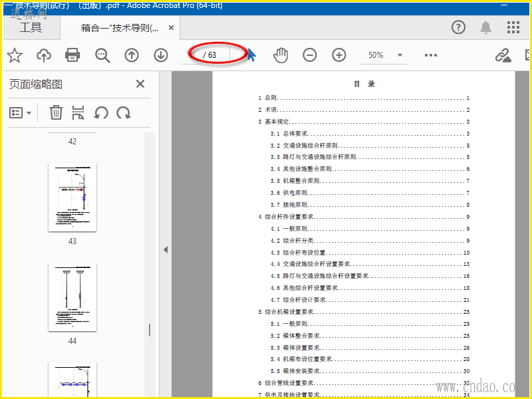Click contents entry 3.7 接地原则

pyautogui.click(x=370, y=205)
